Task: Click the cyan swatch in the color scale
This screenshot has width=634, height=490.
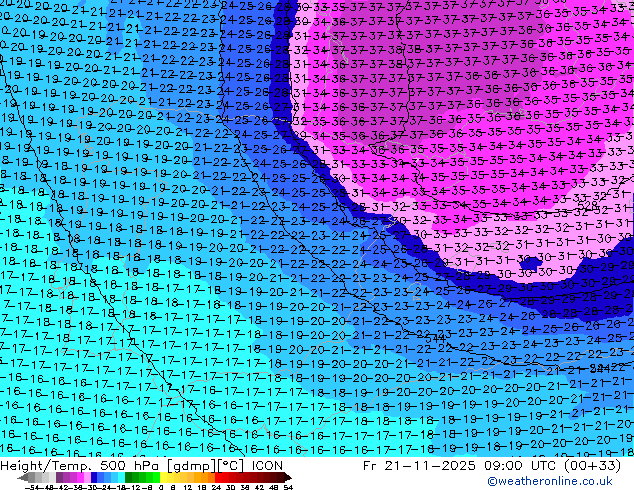Action: 121,477
